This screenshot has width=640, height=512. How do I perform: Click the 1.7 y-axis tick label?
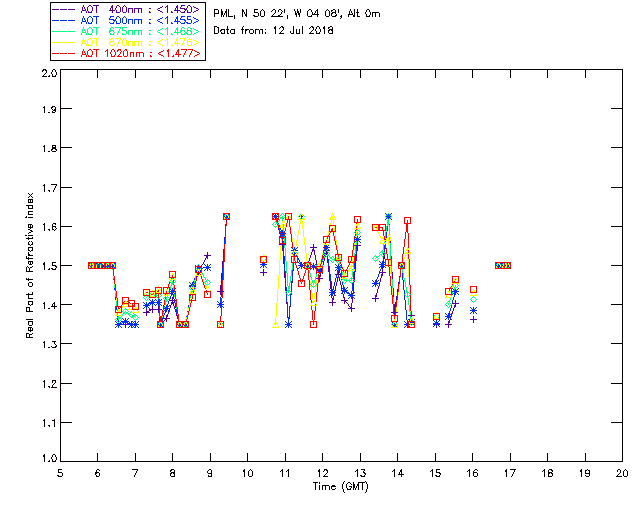49,187
